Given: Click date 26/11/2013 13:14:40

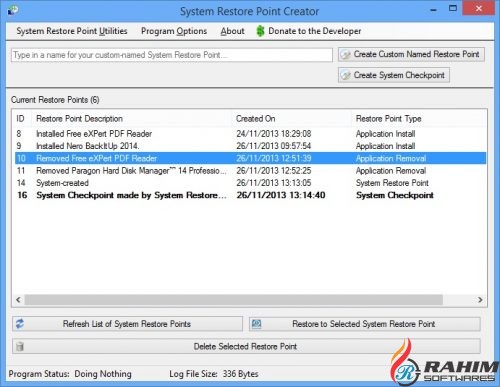Looking at the screenshot, I should point(281,195).
